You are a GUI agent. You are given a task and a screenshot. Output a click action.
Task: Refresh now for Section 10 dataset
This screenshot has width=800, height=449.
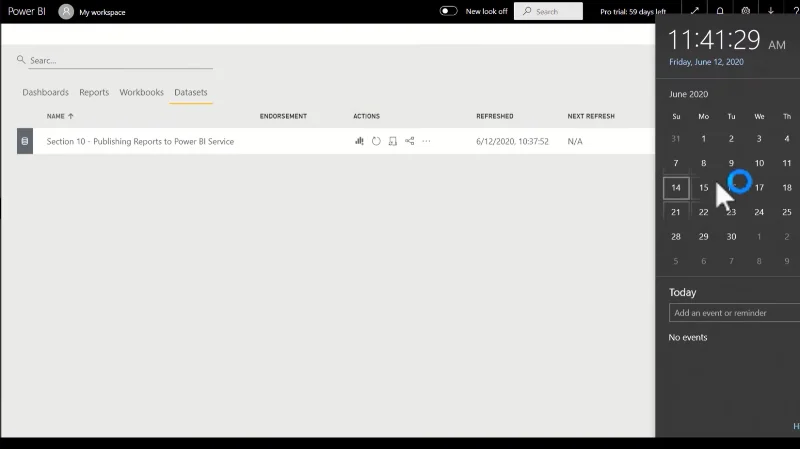pos(376,141)
